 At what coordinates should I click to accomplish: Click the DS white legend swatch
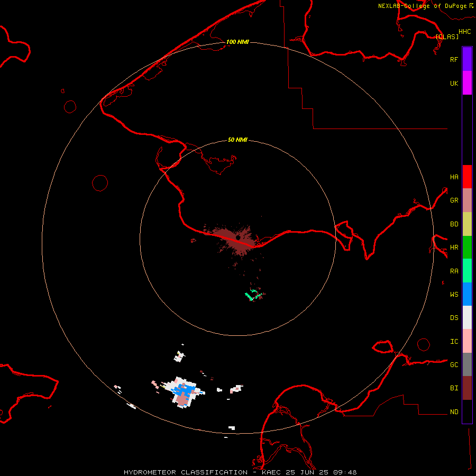click(x=467, y=317)
